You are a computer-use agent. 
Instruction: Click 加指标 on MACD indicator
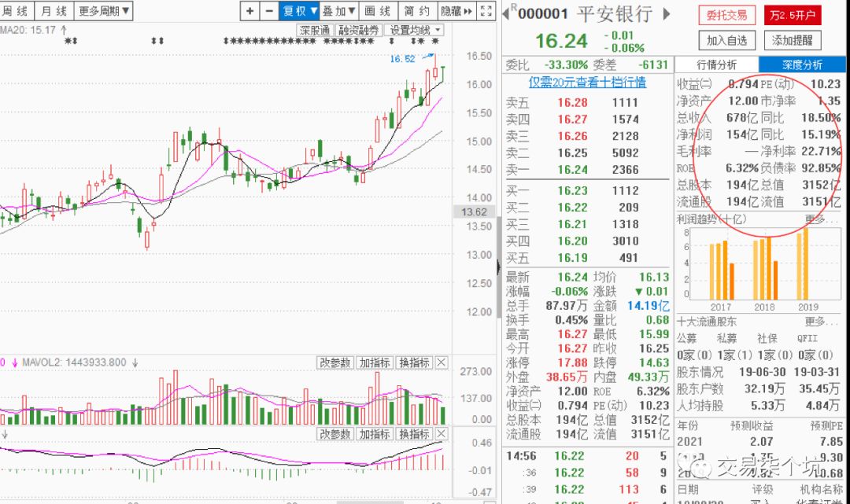(375, 433)
